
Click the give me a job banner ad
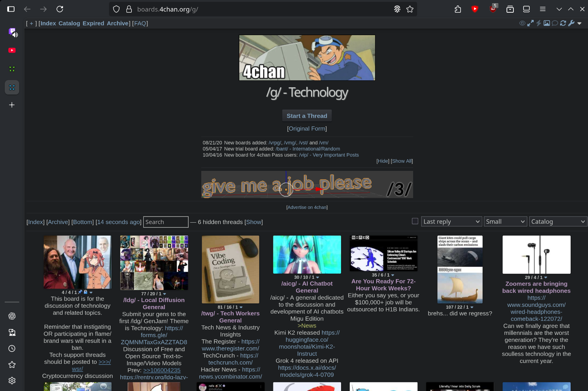tap(307, 185)
